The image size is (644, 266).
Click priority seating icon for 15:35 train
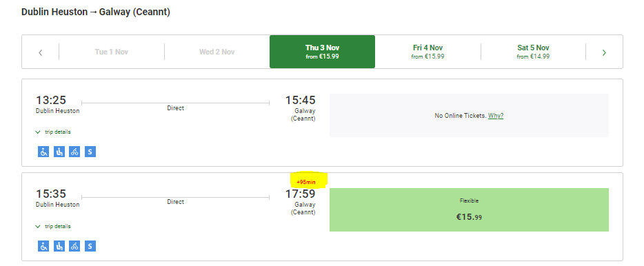pos(59,246)
